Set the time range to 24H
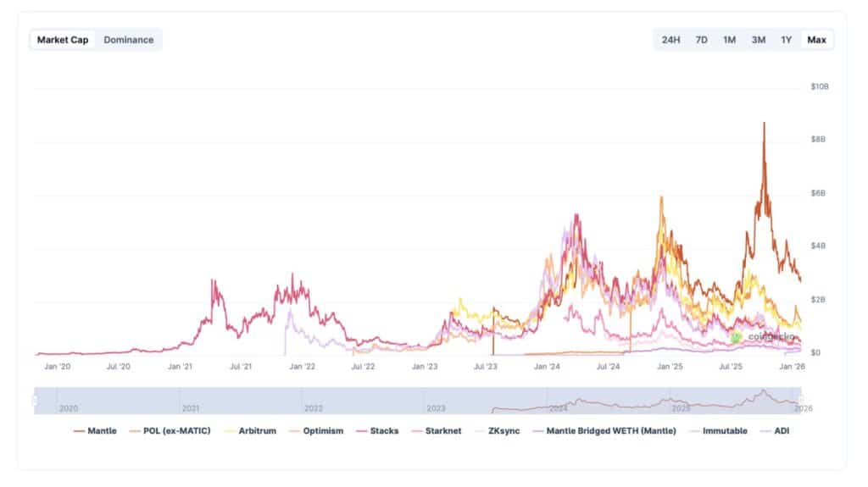Image resolution: width=868 pixels, height=487 pixels. click(x=670, y=40)
